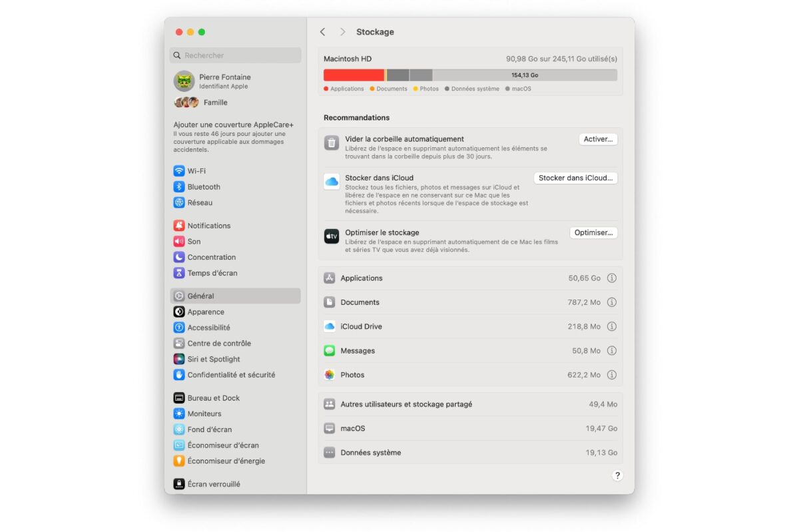Click the Applications row label

click(362, 278)
